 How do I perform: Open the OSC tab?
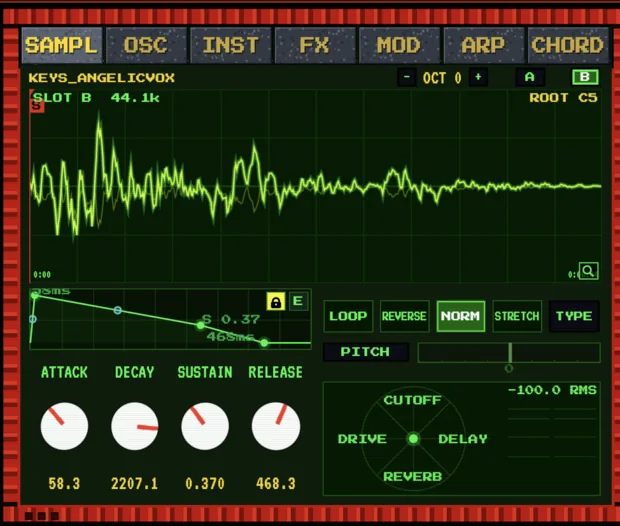(146, 45)
